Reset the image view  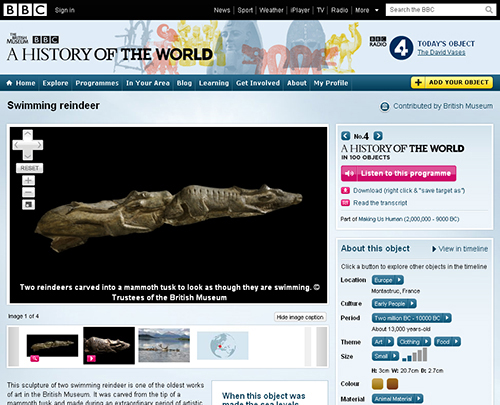point(30,168)
